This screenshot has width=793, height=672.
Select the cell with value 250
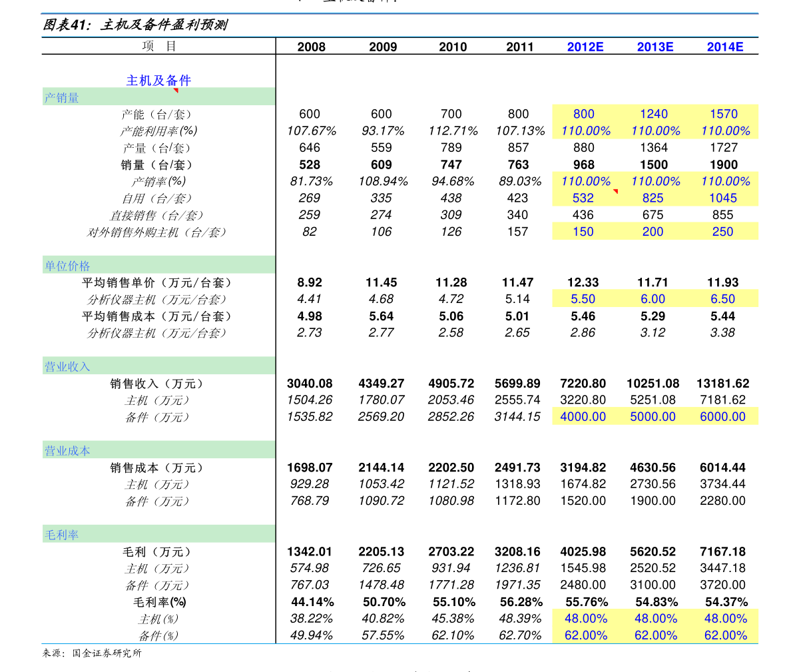(x=722, y=232)
